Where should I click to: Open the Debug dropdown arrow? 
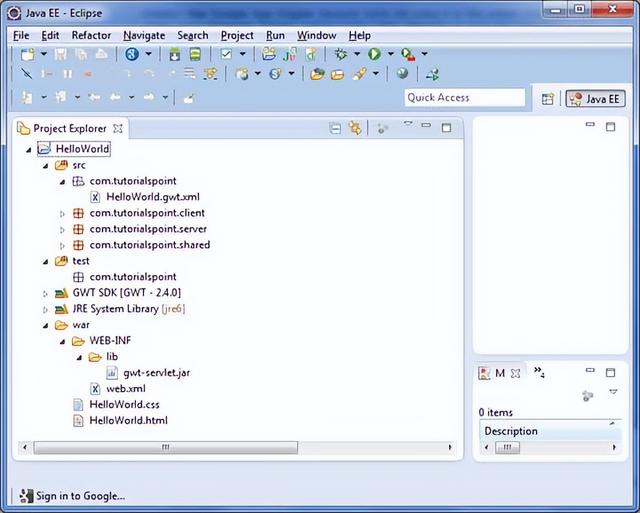[357, 54]
